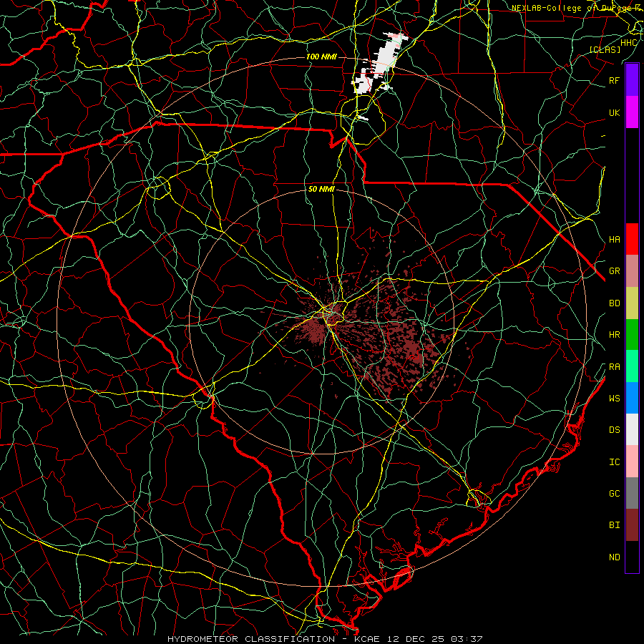Click the HHC product code text
644x644 pixels.
[629, 43]
